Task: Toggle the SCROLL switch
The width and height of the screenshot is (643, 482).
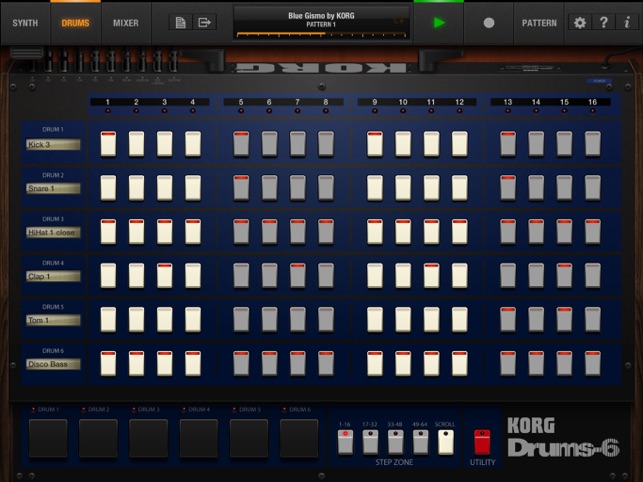Action: pos(446,442)
